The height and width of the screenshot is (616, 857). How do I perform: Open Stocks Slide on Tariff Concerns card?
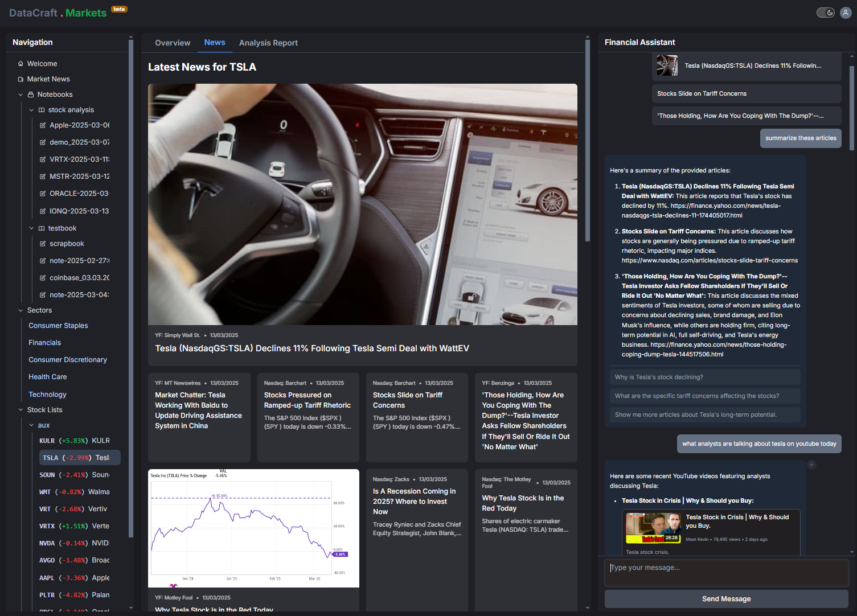click(417, 417)
